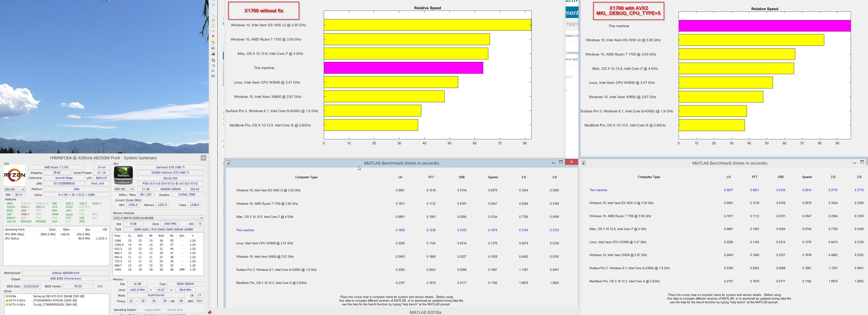Open the GPU #0 selector dropdown
Screen dimensions: 868x315
click(124, 189)
